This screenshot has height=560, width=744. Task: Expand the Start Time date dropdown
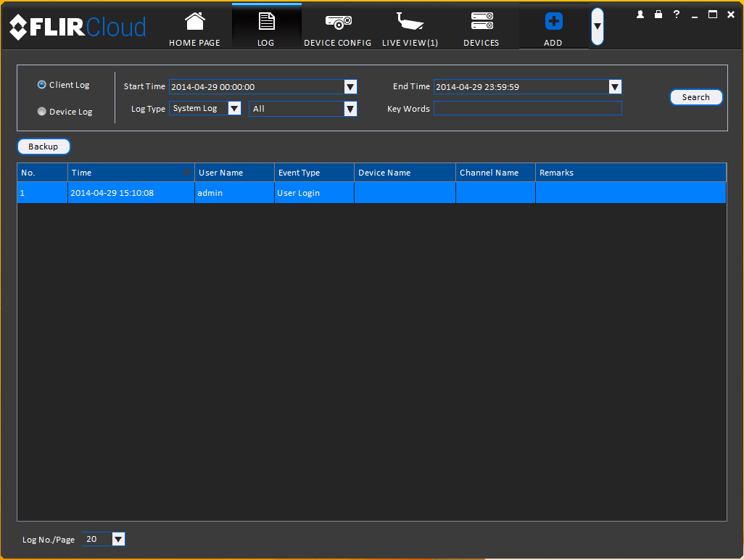(x=350, y=87)
